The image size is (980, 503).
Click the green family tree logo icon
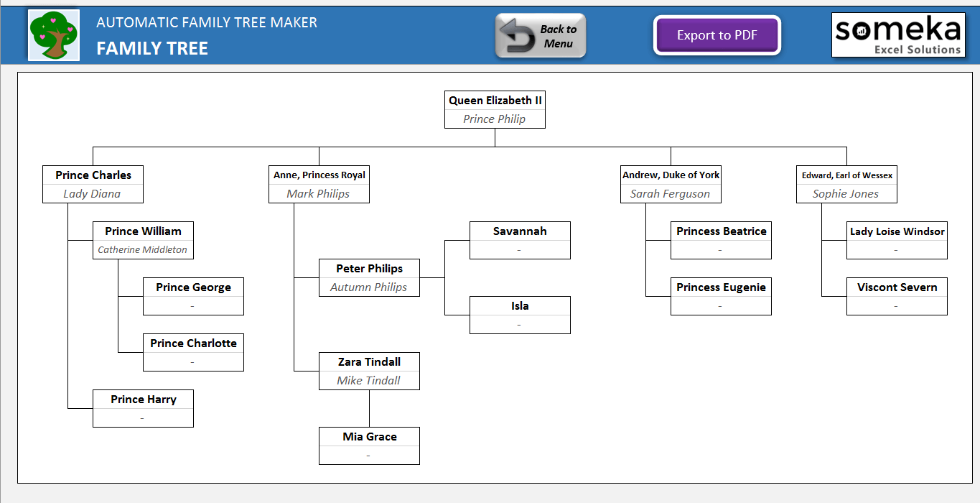click(x=53, y=34)
